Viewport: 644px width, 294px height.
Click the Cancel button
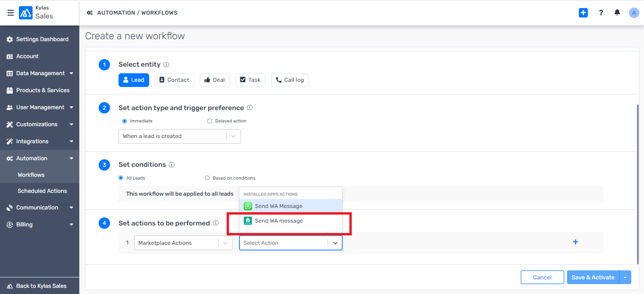point(542,277)
